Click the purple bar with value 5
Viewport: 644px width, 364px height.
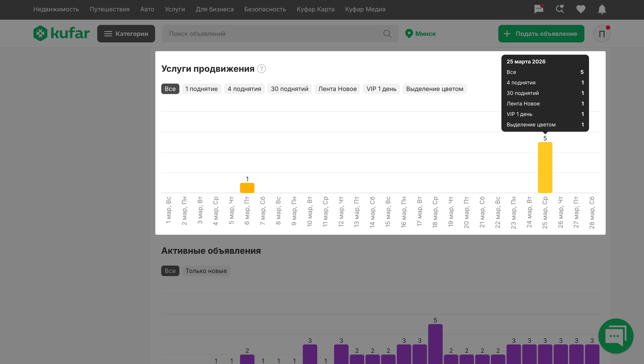point(435,344)
